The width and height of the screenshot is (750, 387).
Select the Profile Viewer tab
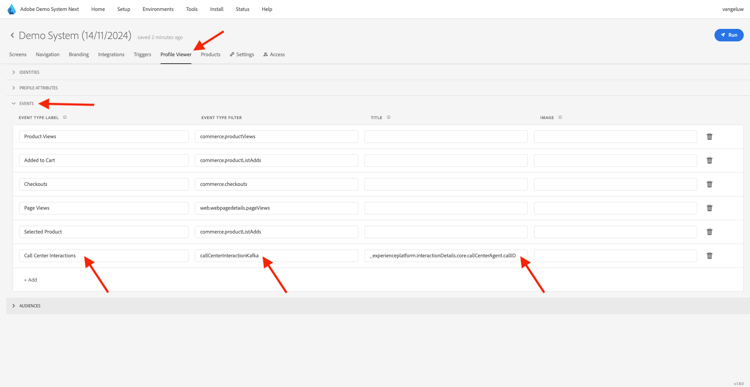pyautogui.click(x=176, y=55)
